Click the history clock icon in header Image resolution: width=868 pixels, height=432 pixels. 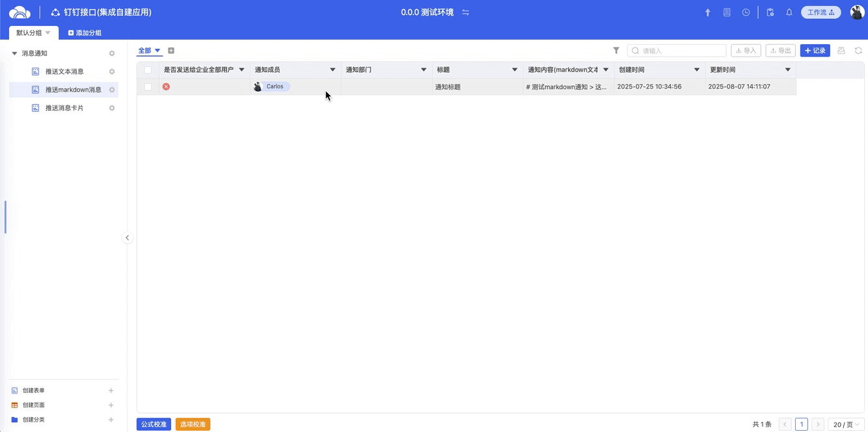746,12
